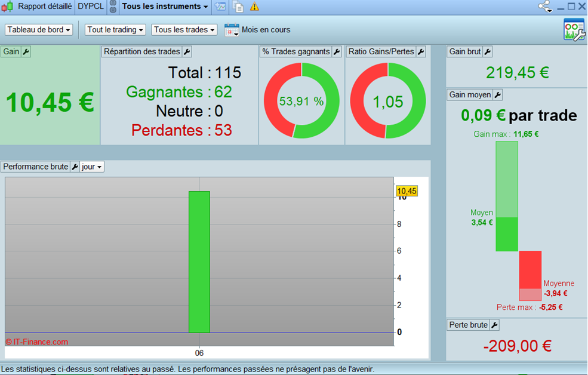Click the candlestick chart icon beside Rapport détaillé
Viewport: 588px width, 375px height.
click(x=7, y=7)
